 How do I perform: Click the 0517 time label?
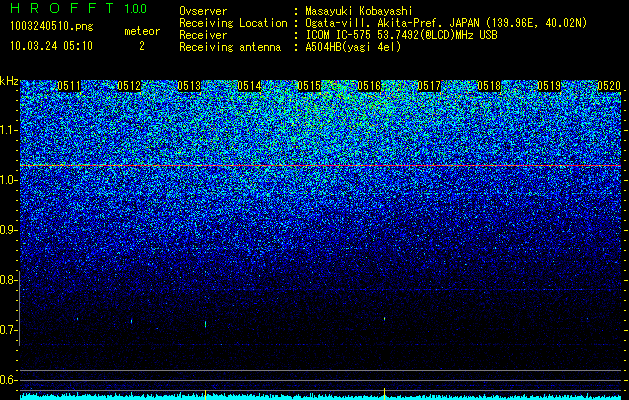[429, 86]
